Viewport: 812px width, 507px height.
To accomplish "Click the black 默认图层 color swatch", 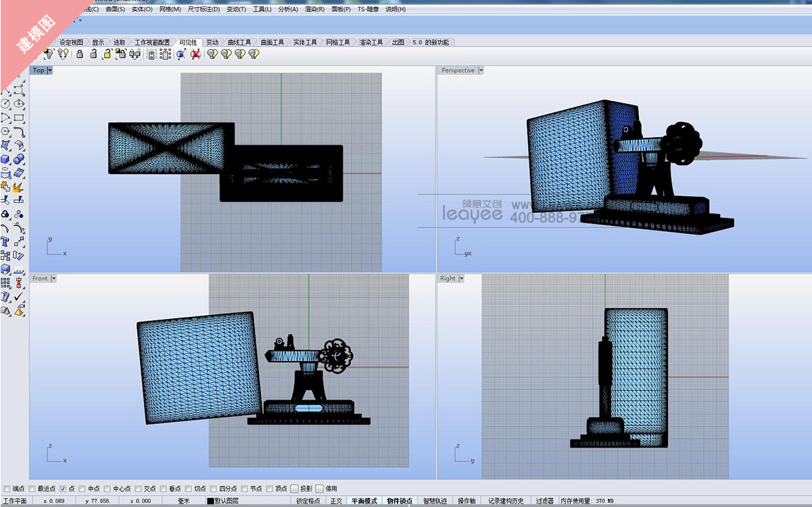I will point(210,501).
